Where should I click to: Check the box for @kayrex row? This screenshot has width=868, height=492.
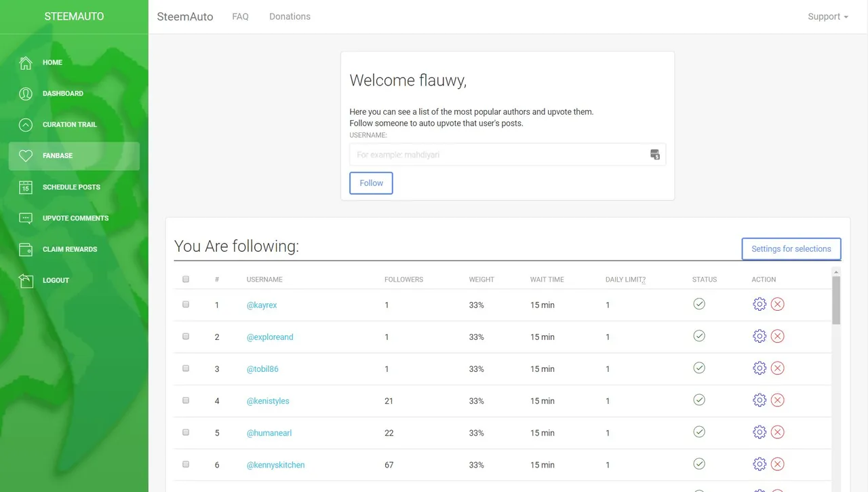tap(186, 305)
